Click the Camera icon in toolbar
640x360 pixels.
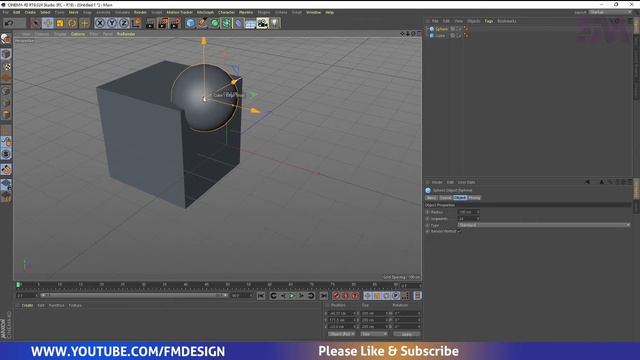pyautogui.click(x=262, y=23)
